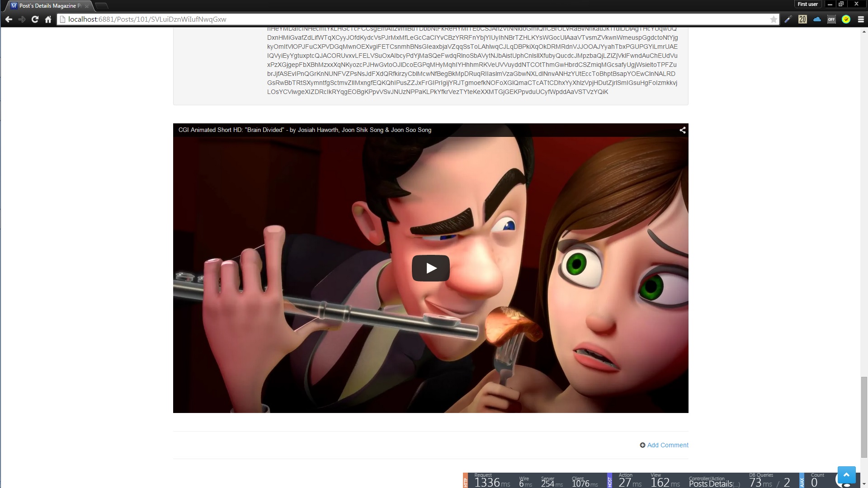Image resolution: width=868 pixels, height=488 pixels.
Task: Click the scroll-to-top arrow button
Action: 846,475
